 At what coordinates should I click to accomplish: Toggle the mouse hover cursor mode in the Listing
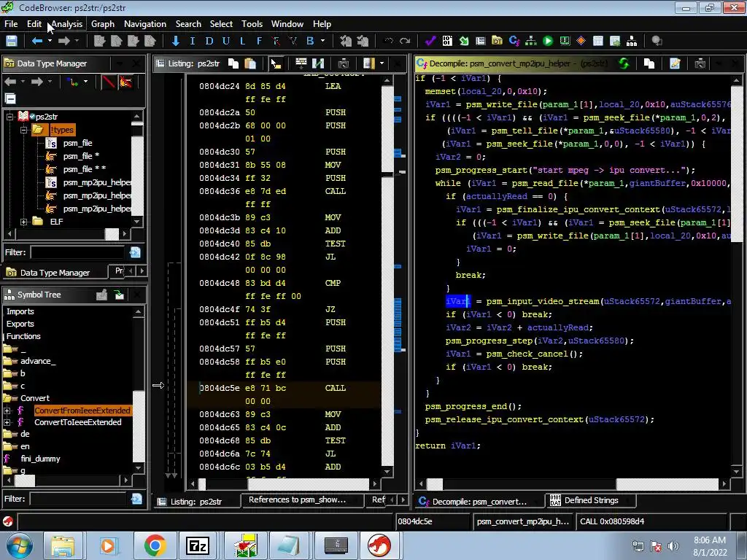(276, 63)
